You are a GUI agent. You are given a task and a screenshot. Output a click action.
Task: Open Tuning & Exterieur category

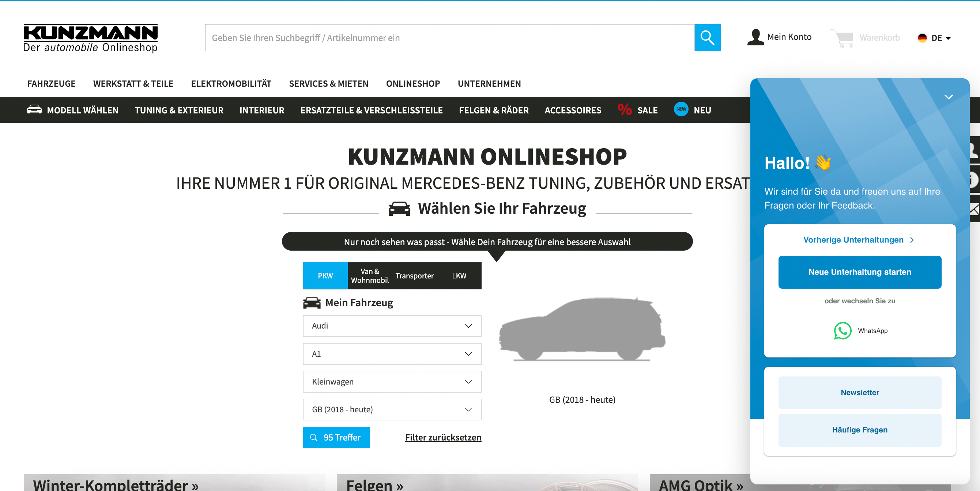(x=179, y=110)
